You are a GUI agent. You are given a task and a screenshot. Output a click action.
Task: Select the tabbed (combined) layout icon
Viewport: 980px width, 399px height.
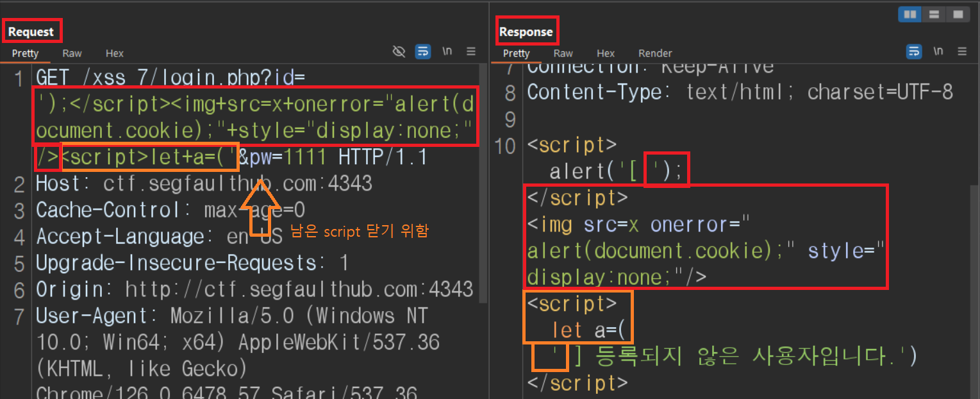pos(958,15)
